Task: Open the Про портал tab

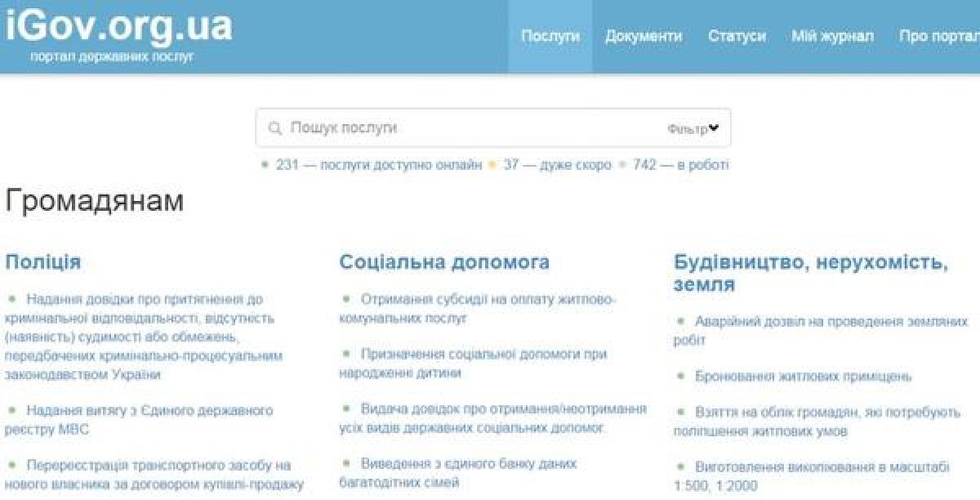Action: 939,37
